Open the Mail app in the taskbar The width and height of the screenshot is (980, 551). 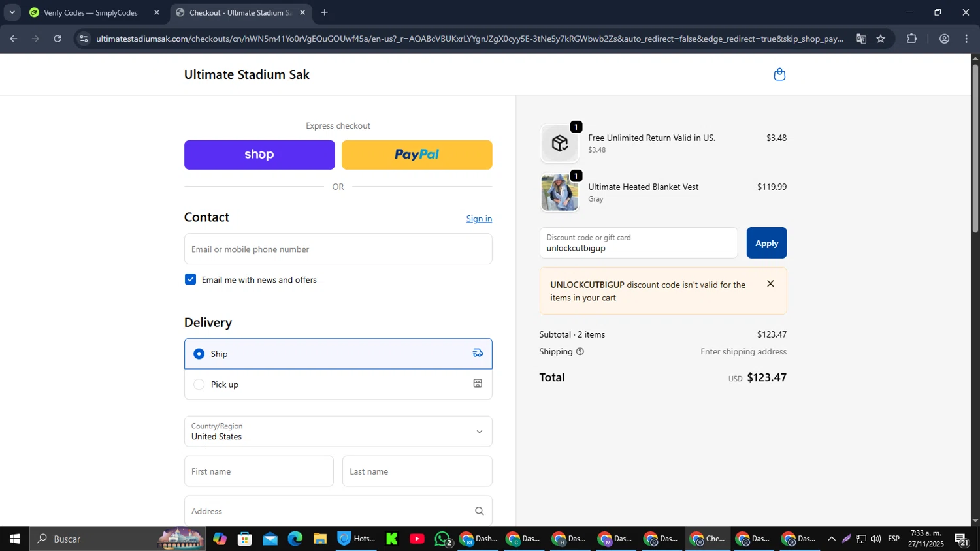[270, 539]
